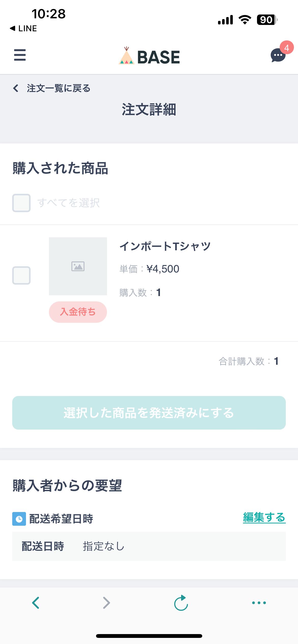
Task: Go forward with browser forward arrow
Action: [106, 603]
